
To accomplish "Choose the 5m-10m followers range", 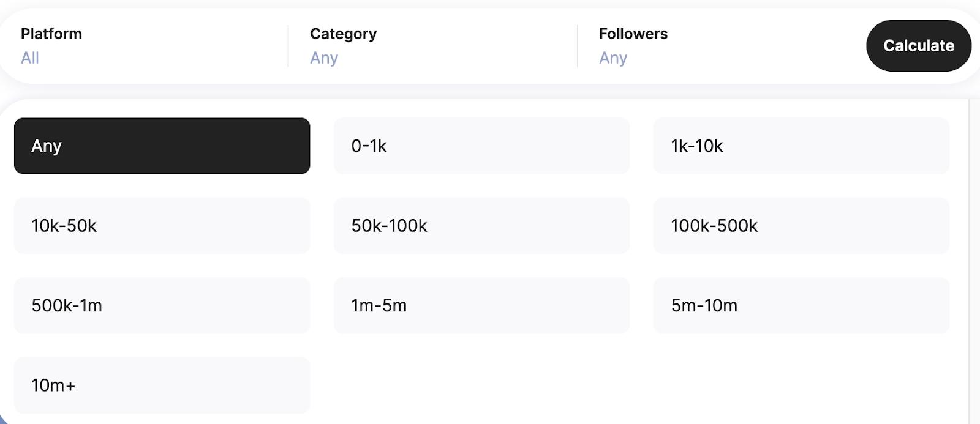I will tap(801, 305).
